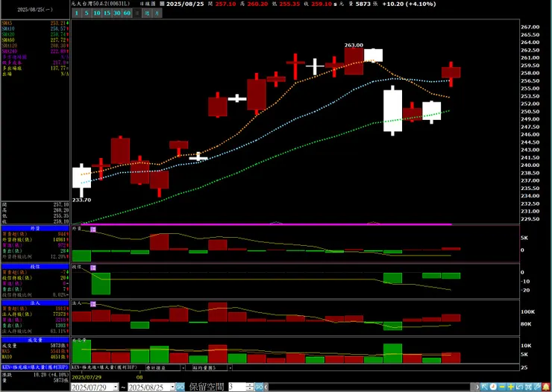The height and width of the screenshot is (392, 552).
Task: Click SMA5 indicator label
Action: [7, 23]
